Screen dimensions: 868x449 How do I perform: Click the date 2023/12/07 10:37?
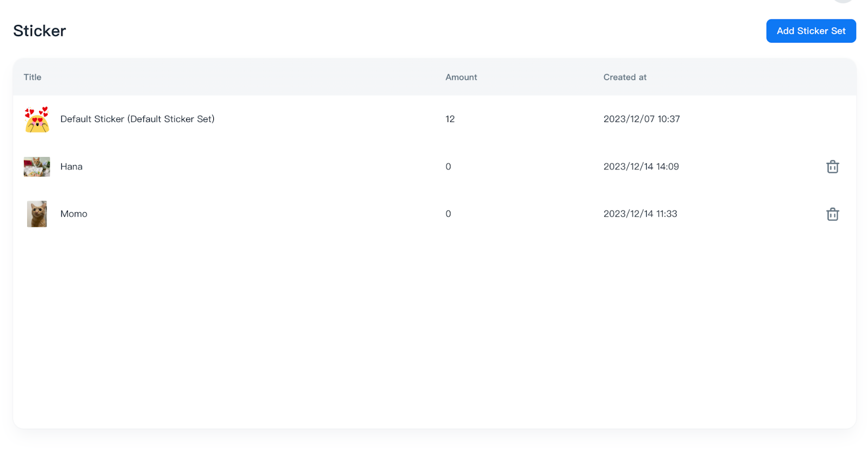pyautogui.click(x=641, y=119)
